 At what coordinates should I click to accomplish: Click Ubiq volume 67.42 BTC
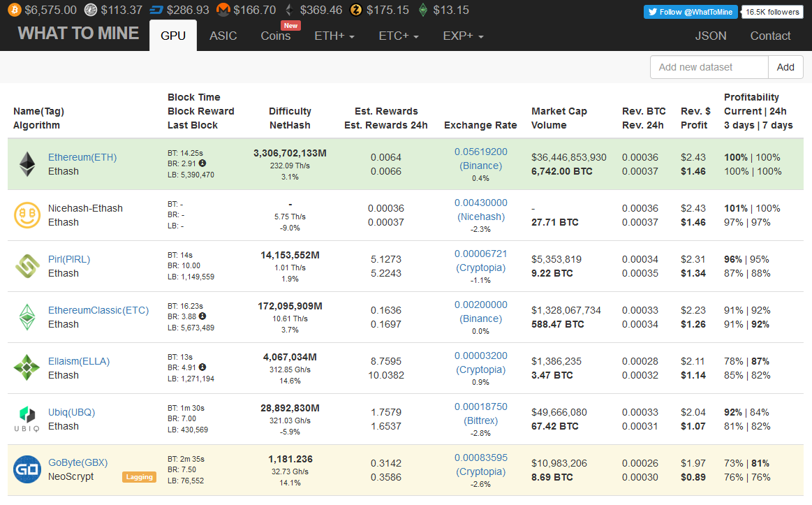click(x=554, y=426)
